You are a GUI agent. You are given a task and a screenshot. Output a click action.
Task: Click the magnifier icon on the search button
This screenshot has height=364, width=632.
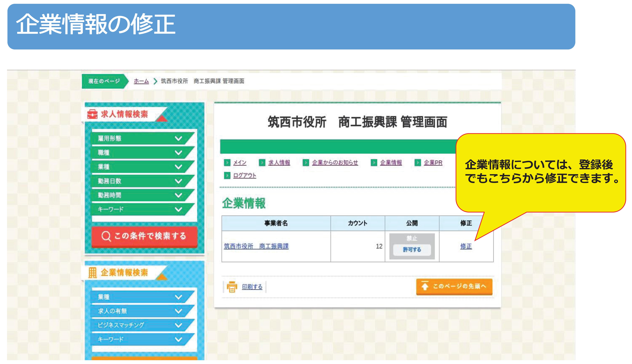(x=106, y=236)
